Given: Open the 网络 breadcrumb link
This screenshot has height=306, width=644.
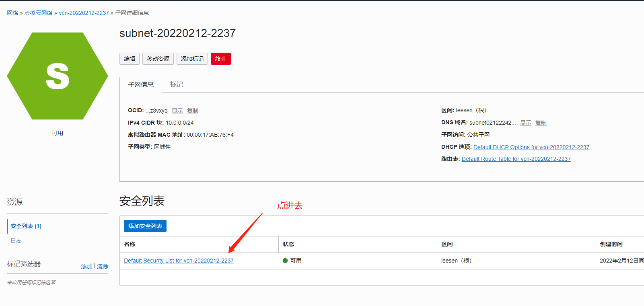Looking at the screenshot, I should coord(12,13).
